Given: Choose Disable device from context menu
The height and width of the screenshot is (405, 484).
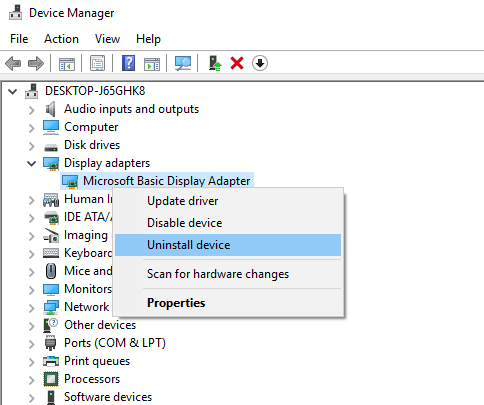Looking at the screenshot, I should tap(228, 223).
